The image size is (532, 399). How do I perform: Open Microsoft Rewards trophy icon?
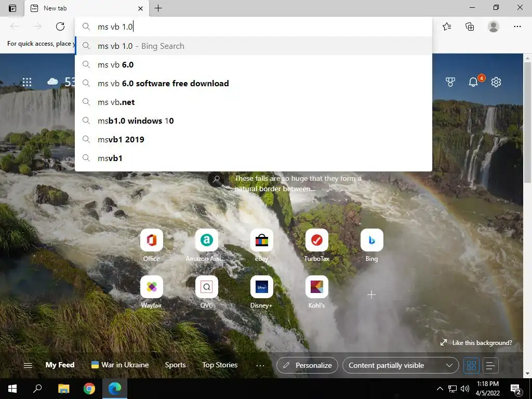pos(450,82)
